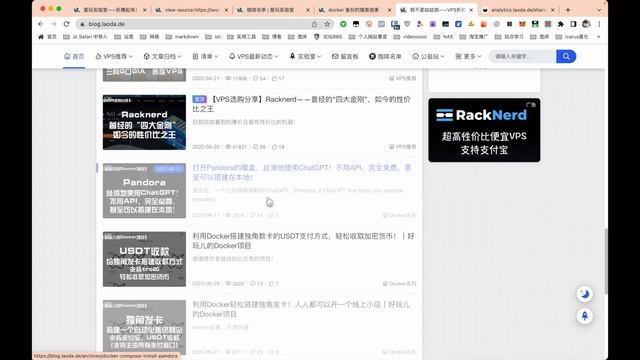Click the rocket back-to-top button
This screenshot has height=360, width=640.
584,316
